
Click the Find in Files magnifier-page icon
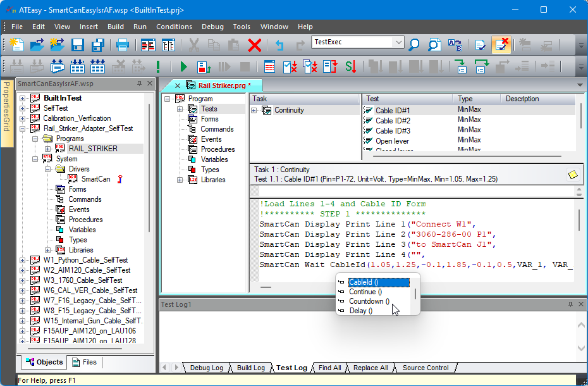(434, 45)
